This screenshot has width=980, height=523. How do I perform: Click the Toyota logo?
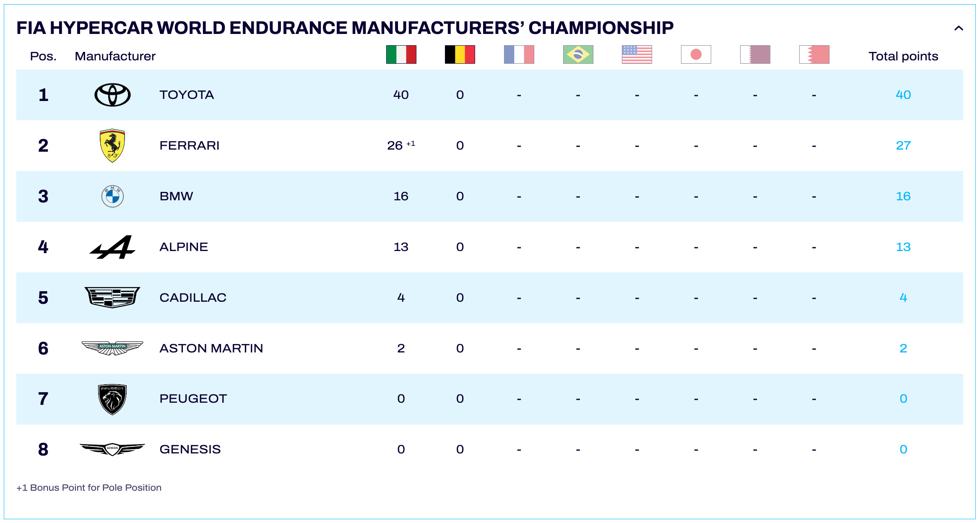[x=112, y=95]
